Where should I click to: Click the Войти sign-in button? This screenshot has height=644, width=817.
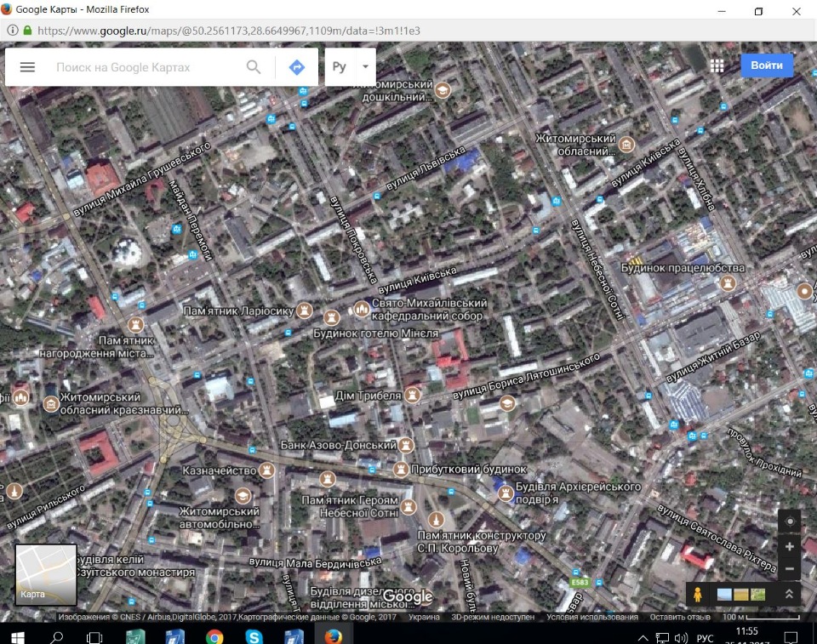coord(766,66)
